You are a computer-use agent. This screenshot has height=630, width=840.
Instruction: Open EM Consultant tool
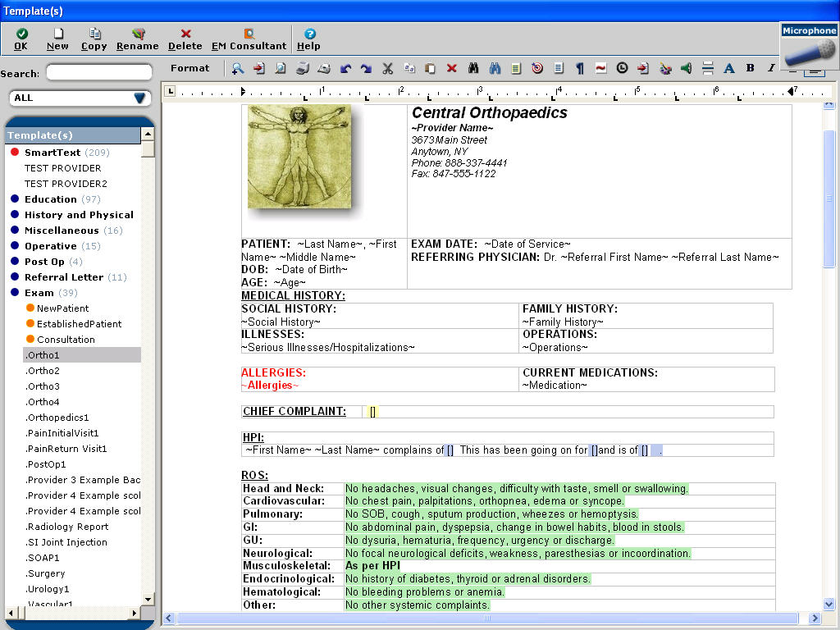(249, 39)
